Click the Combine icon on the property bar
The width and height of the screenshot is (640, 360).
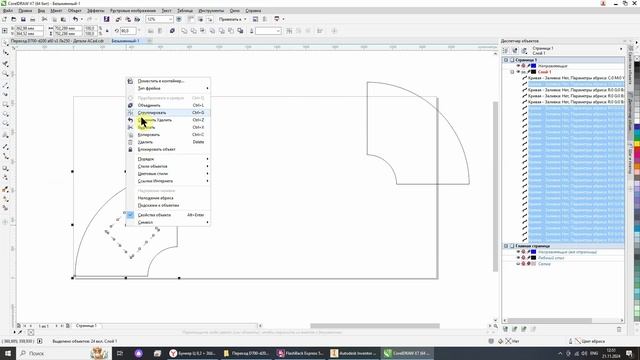pos(172,31)
